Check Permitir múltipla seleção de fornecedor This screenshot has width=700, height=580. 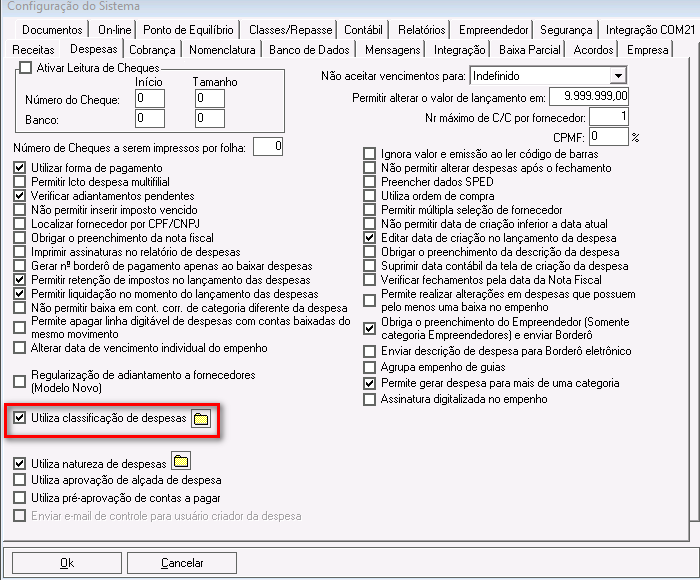pyautogui.click(x=370, y=210)
